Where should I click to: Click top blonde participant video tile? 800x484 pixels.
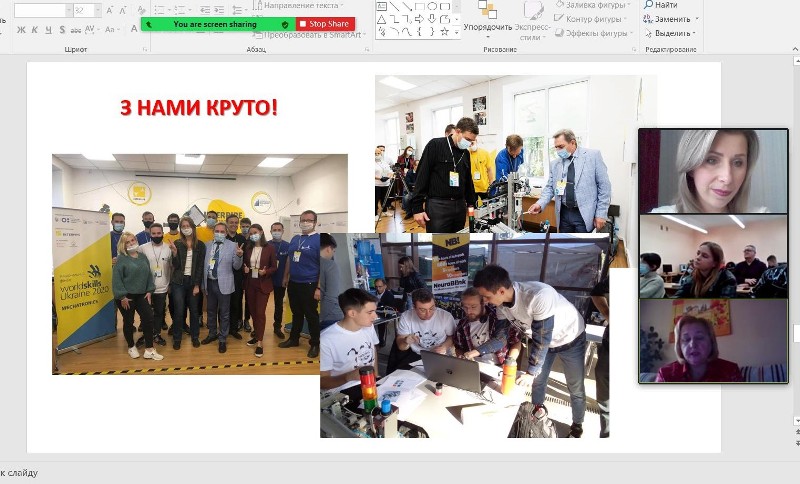pyautogui.click(x=713, y=171)
